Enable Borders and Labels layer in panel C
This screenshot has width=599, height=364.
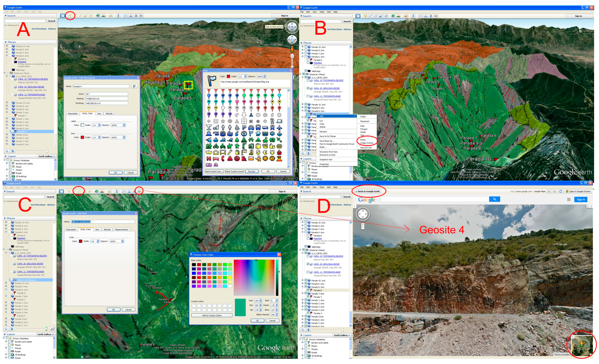tap(9, 341)
